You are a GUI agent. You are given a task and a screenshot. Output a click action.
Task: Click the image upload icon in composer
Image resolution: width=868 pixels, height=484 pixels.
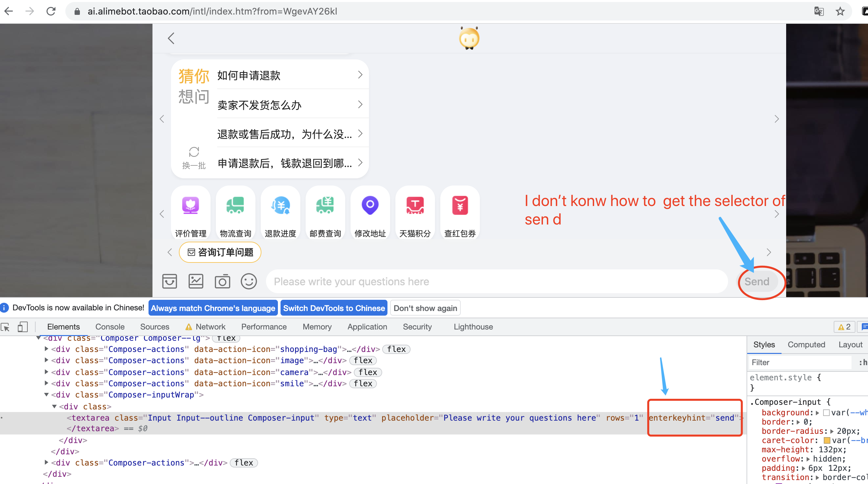[196, 281]
